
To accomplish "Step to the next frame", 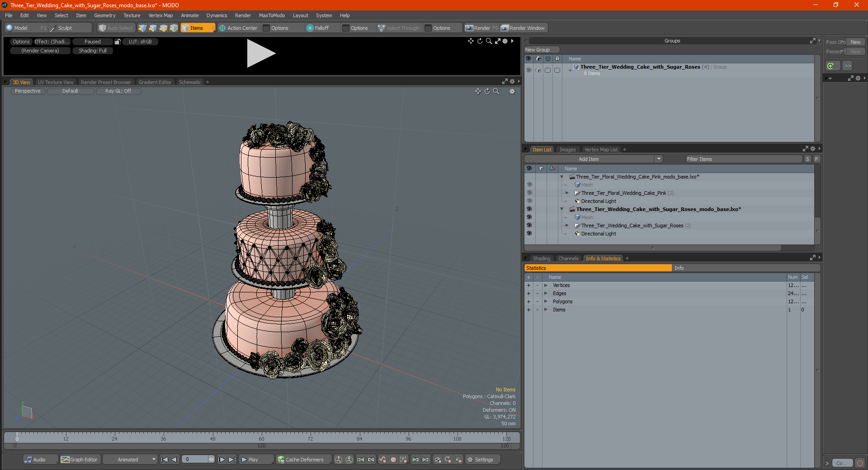I will tap(222, 460).
